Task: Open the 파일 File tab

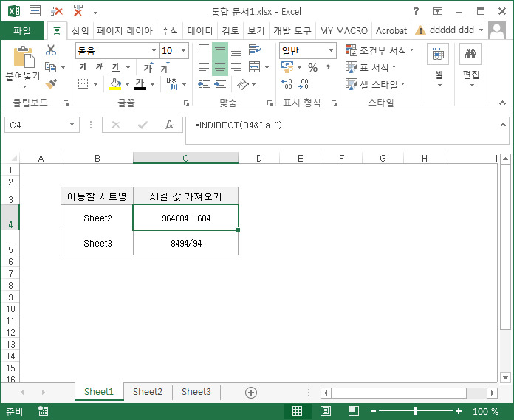Action: click(x=22, y=31)
